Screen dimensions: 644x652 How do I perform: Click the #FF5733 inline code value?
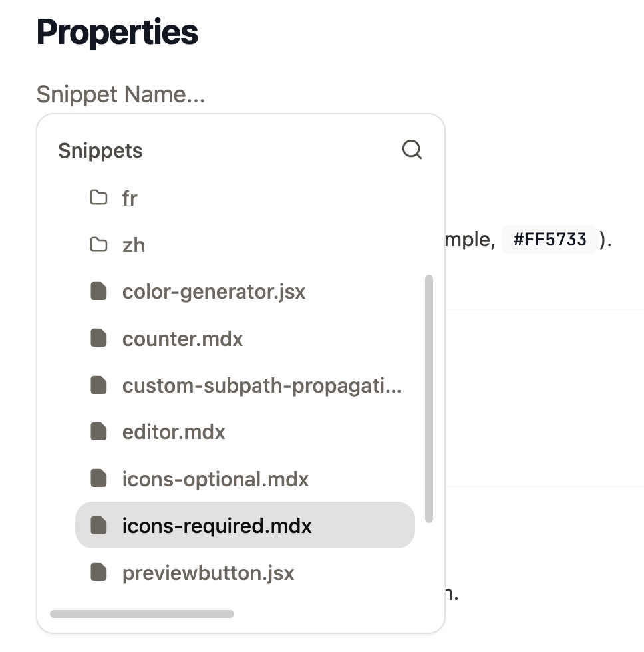pyautogui.click(x=550, y=239)
